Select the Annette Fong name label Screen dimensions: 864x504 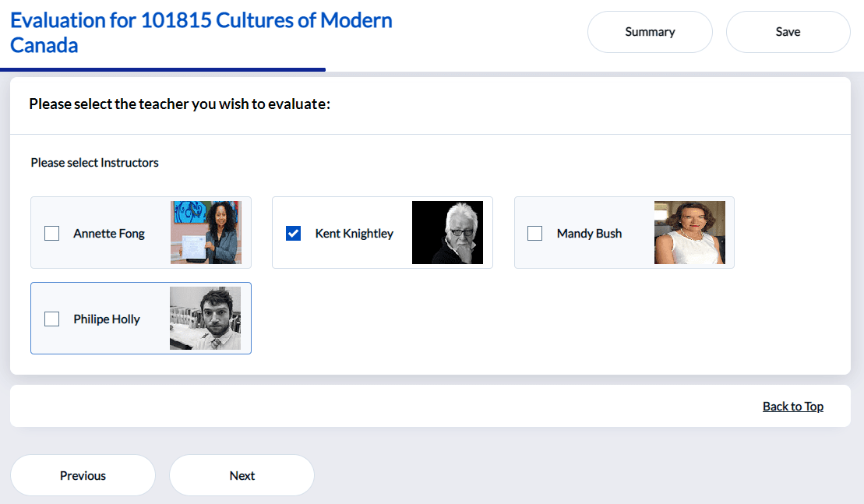pyautogui.click(x=109, y=233)
